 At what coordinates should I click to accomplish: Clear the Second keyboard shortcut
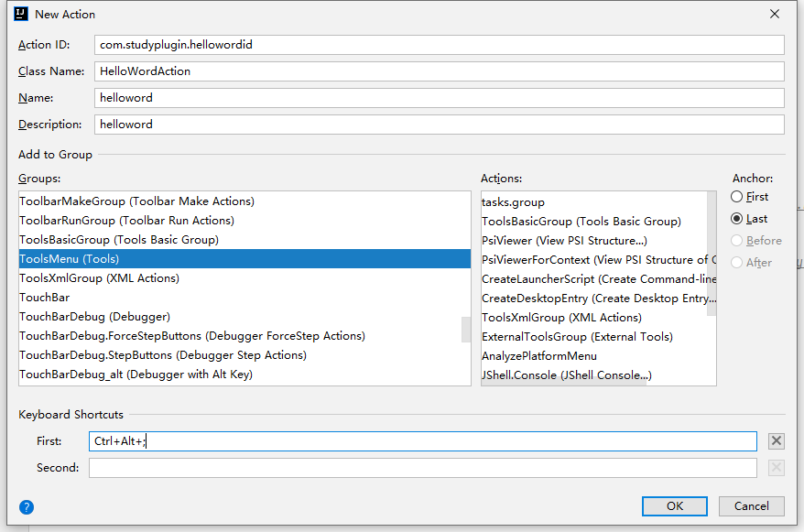pos(777,467)
